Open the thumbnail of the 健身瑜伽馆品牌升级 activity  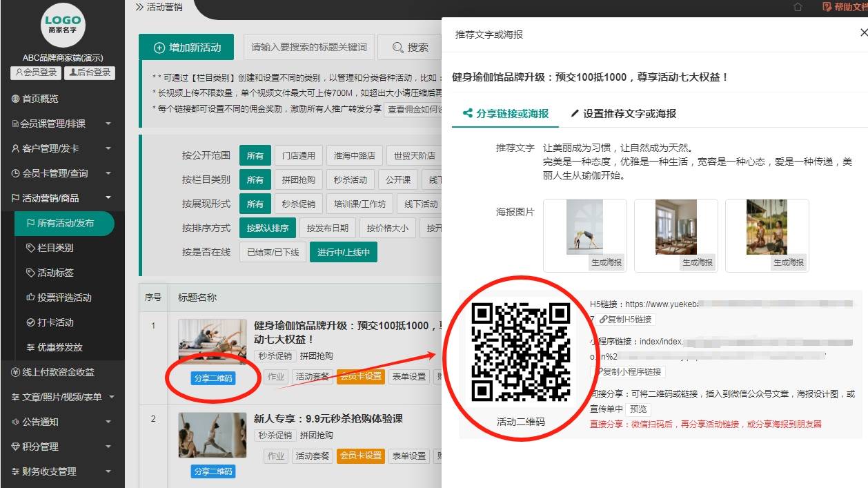point(213,341)
